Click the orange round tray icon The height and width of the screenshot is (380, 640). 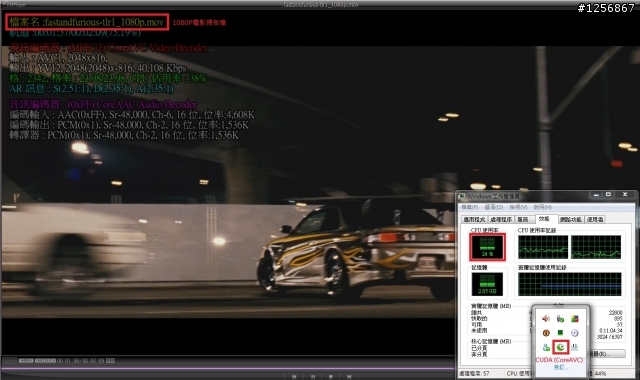[x=546, y=333]
